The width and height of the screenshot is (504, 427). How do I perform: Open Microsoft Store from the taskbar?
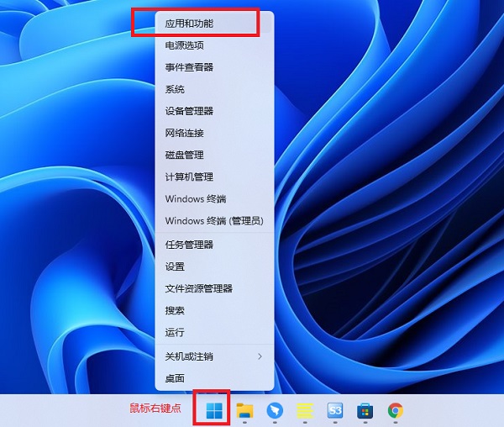click(365, 410)
